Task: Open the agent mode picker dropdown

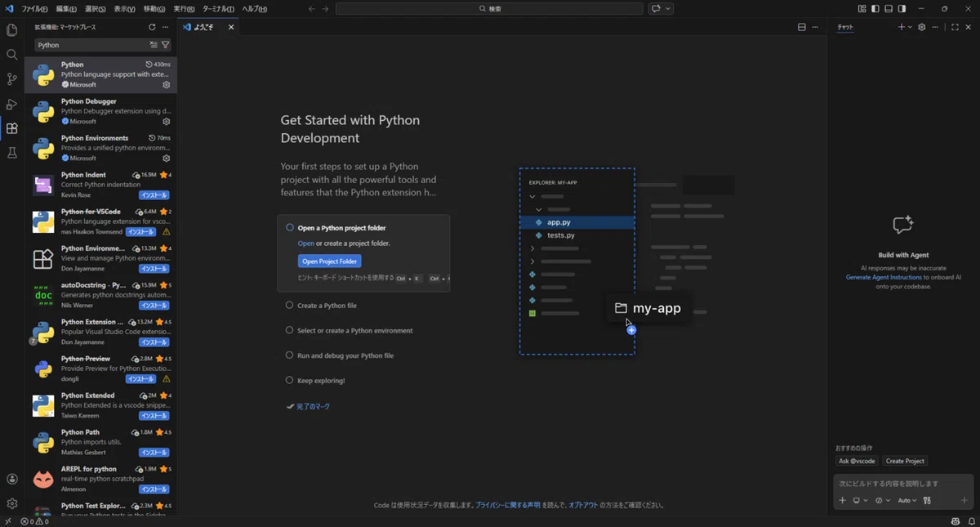Action: [x=883, y=500]
